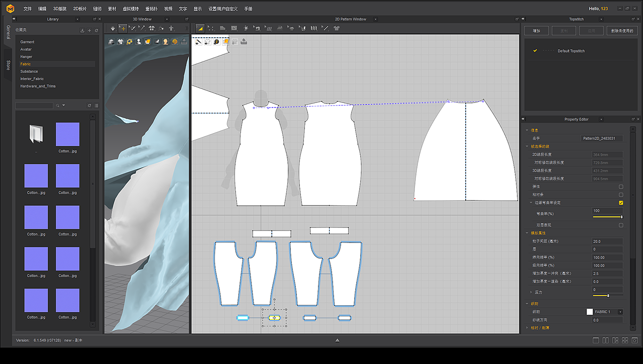Image resolution: width=643 pixels, height=364 pixels.
Task: Select the Edit Pattern points tool
Action: point(210,29)
